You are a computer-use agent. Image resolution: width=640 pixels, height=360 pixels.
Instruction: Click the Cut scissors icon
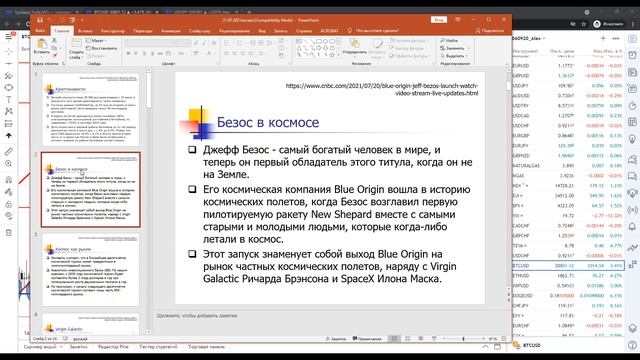[54, 40]
